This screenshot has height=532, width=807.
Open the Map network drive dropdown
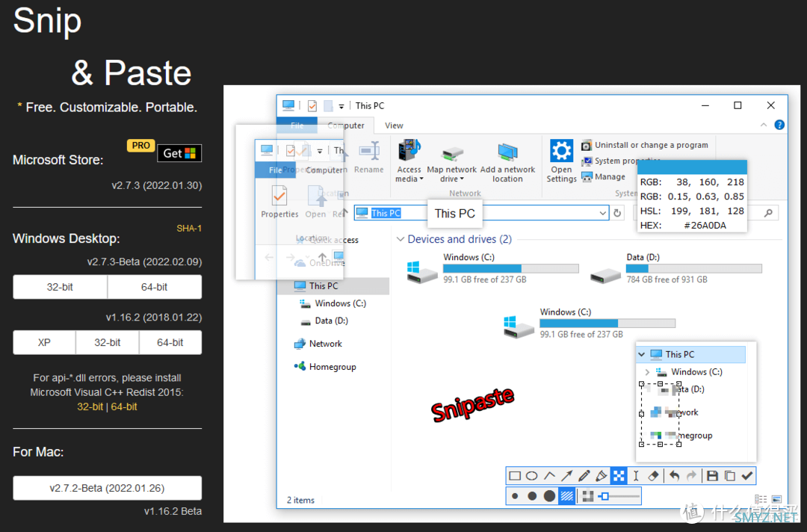point(452,164)
